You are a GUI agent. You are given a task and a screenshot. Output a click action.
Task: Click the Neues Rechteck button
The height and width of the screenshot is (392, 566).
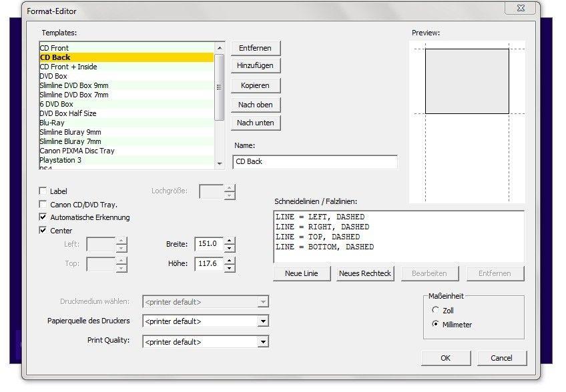pos(365,273)
